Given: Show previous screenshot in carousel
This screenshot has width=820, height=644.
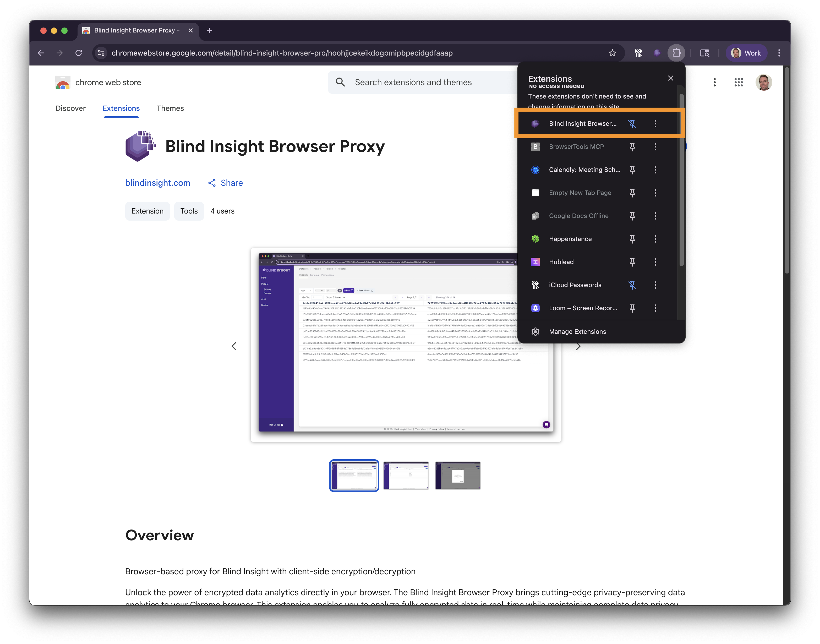Looking at the screenshot, I should [234, 346].
